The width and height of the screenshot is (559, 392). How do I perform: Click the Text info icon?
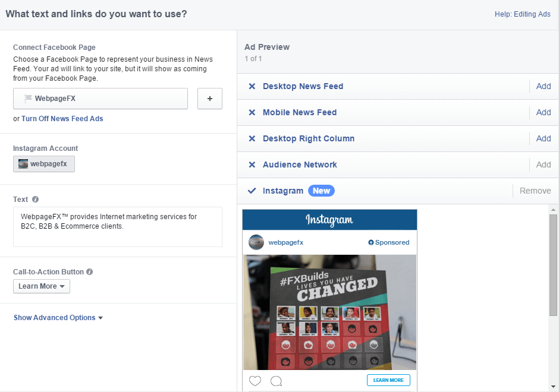pos(35,200)
